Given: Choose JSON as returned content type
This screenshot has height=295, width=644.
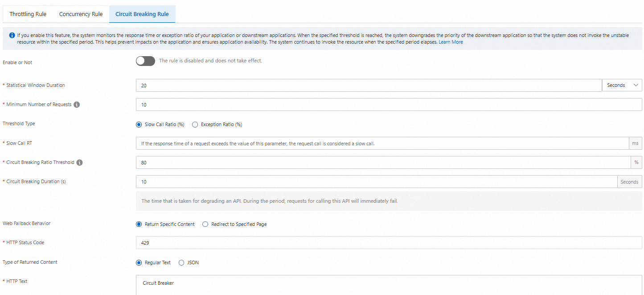Looking at the screenshot, I should pyautogui.click(x=181, y=263).
